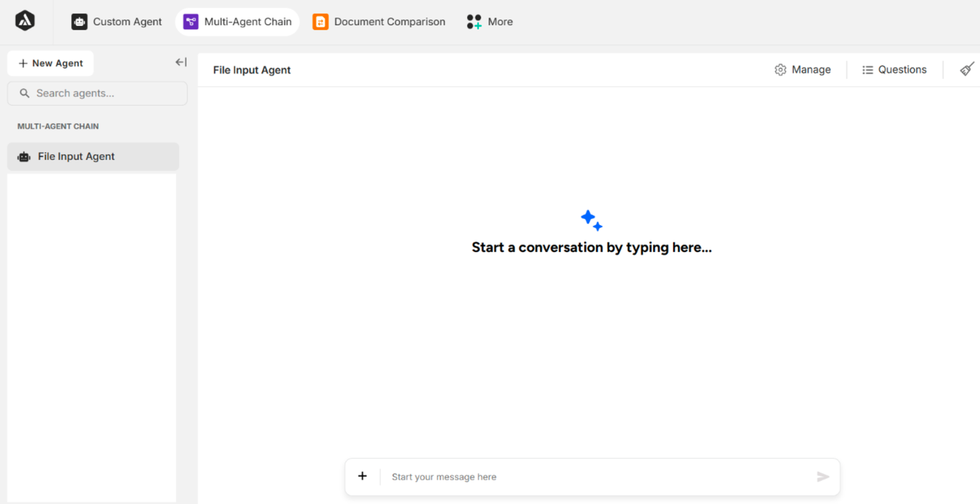Open Manage settings
This screenshot has width=980, height=504.
[811, 70]
